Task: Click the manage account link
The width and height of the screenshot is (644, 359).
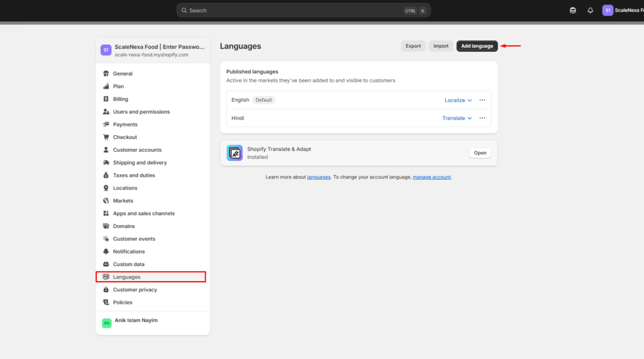Action: click(x=431, y=177)
